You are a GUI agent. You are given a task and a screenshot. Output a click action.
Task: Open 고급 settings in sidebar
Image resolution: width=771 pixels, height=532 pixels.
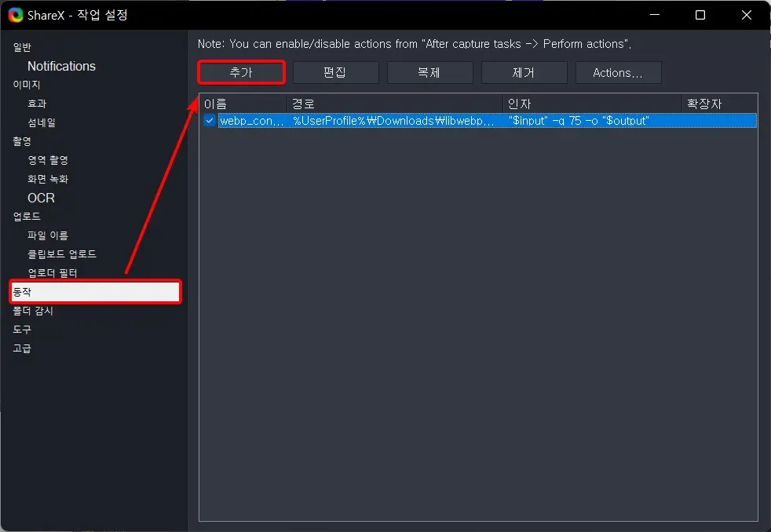(22, 348)
